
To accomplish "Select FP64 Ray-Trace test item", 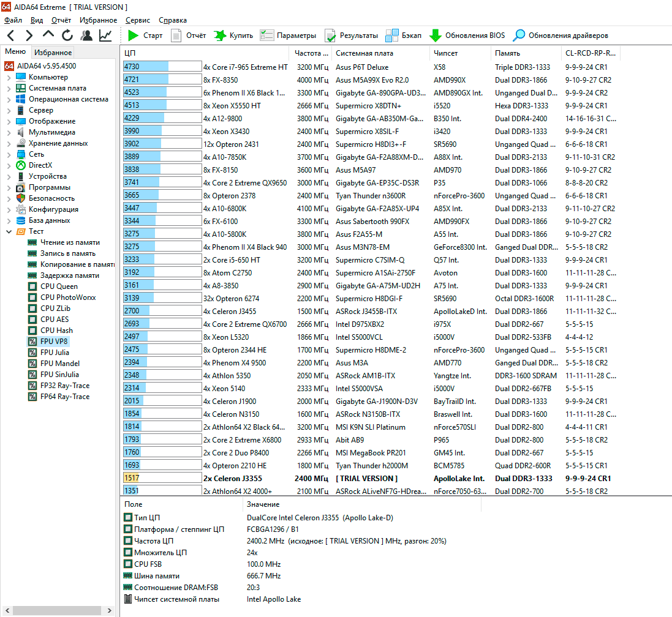I will pos(64,397).
